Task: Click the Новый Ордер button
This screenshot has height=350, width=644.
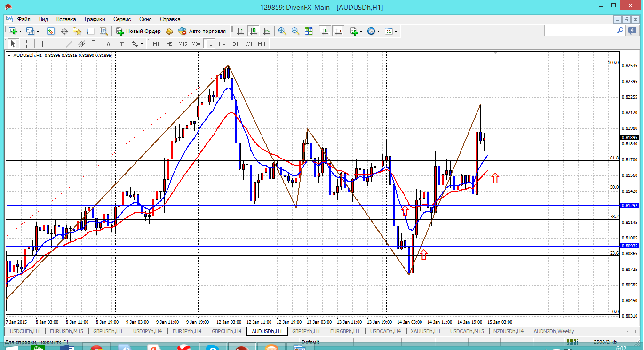Action: [x=139, y=31]
